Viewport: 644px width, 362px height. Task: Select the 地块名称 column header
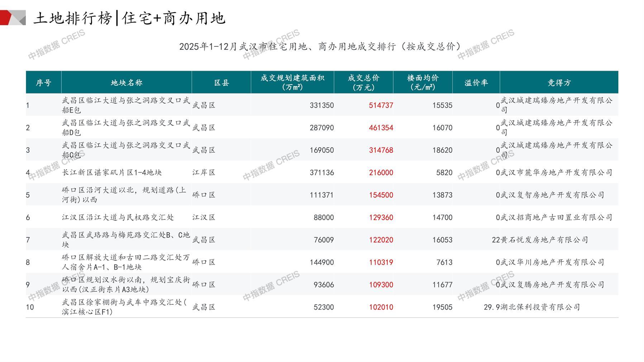[127, 83]
